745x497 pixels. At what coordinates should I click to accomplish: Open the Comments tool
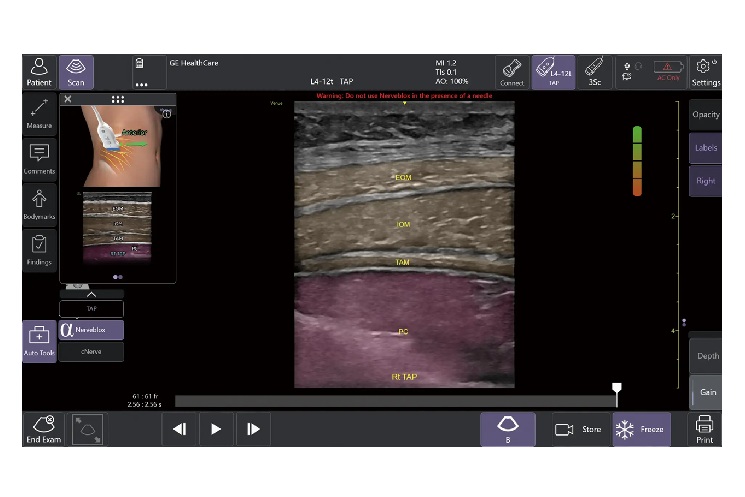pos(39,159)
